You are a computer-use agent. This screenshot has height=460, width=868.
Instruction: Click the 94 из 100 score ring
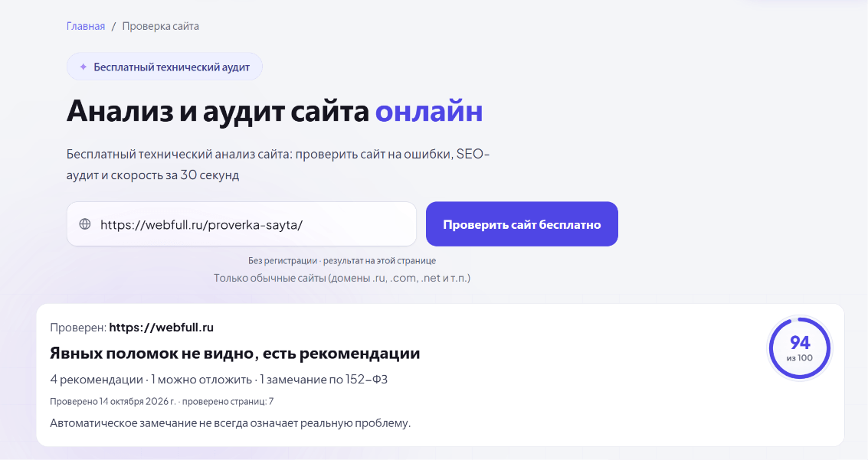click(x=800, y=348)
